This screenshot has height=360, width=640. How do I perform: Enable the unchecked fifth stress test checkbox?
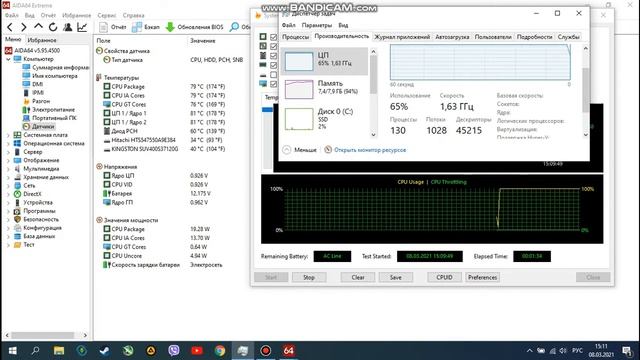(273, 75)
